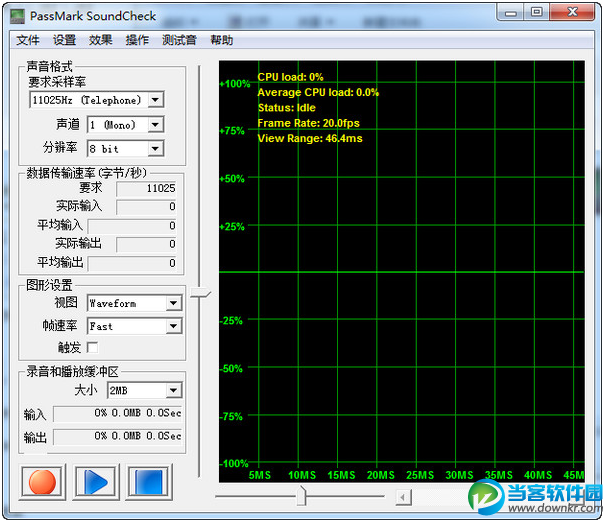Expand the 视图 Waveform dropdown

tap(173, 304)
